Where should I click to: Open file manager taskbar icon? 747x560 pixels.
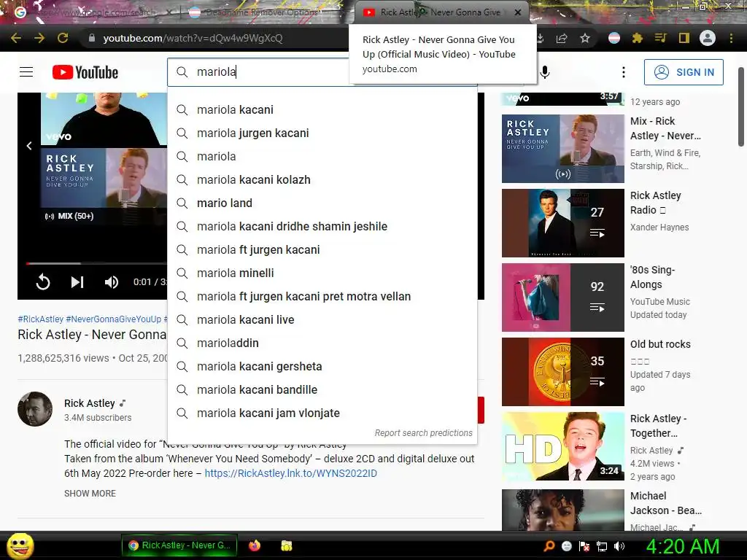click(x=286, y=545)
